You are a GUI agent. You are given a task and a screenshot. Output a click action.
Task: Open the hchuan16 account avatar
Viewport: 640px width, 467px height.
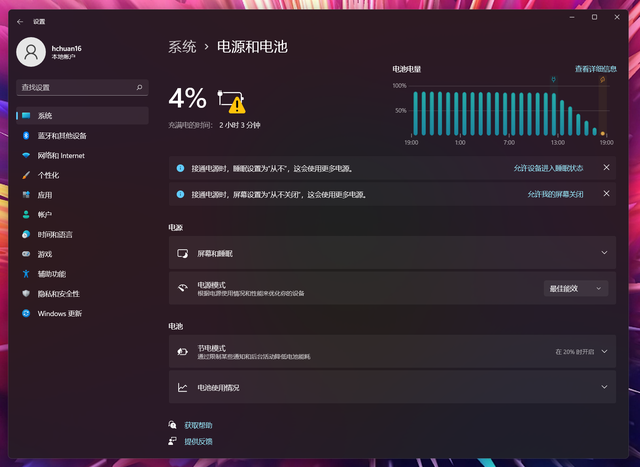(31, 52)
